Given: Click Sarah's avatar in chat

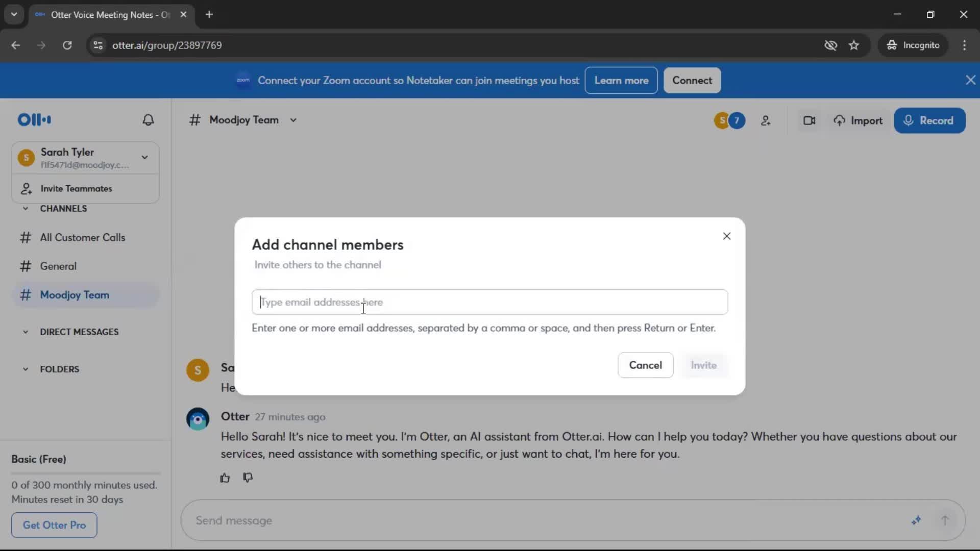Looking at the screenshot, I should 198,370.
